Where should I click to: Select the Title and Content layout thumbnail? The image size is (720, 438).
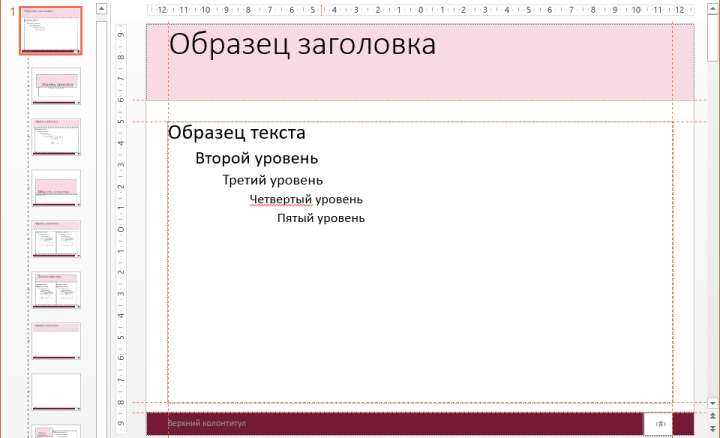tap(56, 137)
